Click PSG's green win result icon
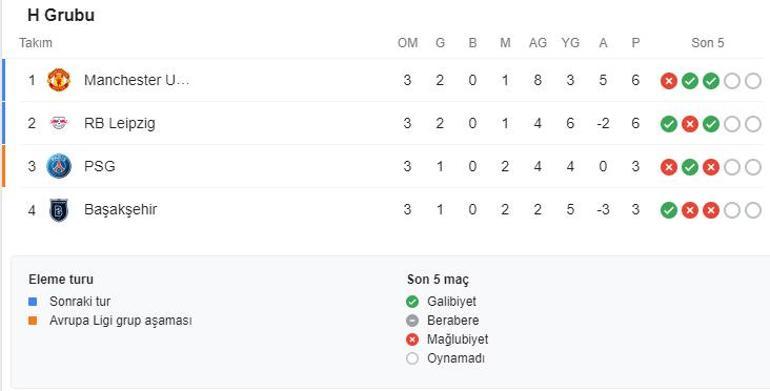The height and width of the screenshot is (391, 770). click(x=689, y=167)
